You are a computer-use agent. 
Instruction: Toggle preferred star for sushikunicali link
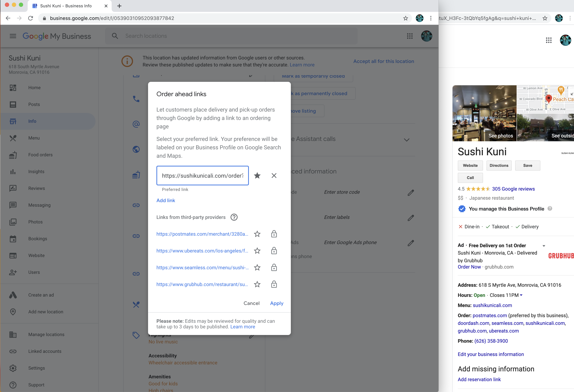(257, 175)
